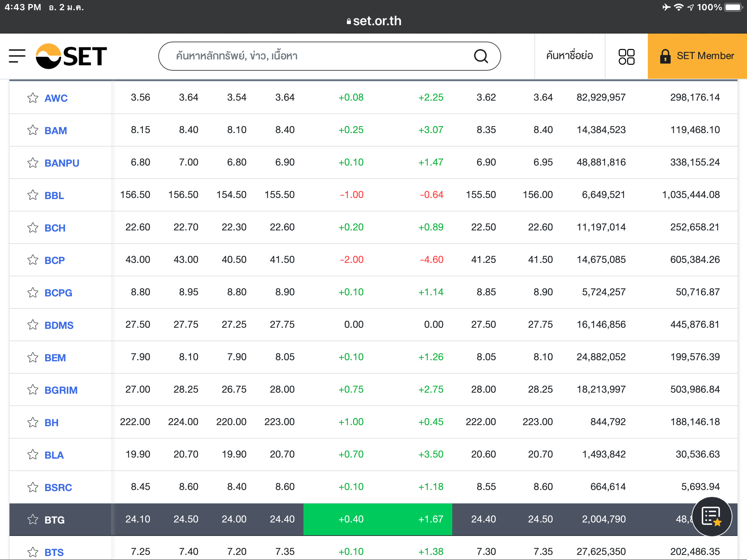Toggle favorite star for AWC
This screenshot has width=747, height=560.
click(33, 98)
